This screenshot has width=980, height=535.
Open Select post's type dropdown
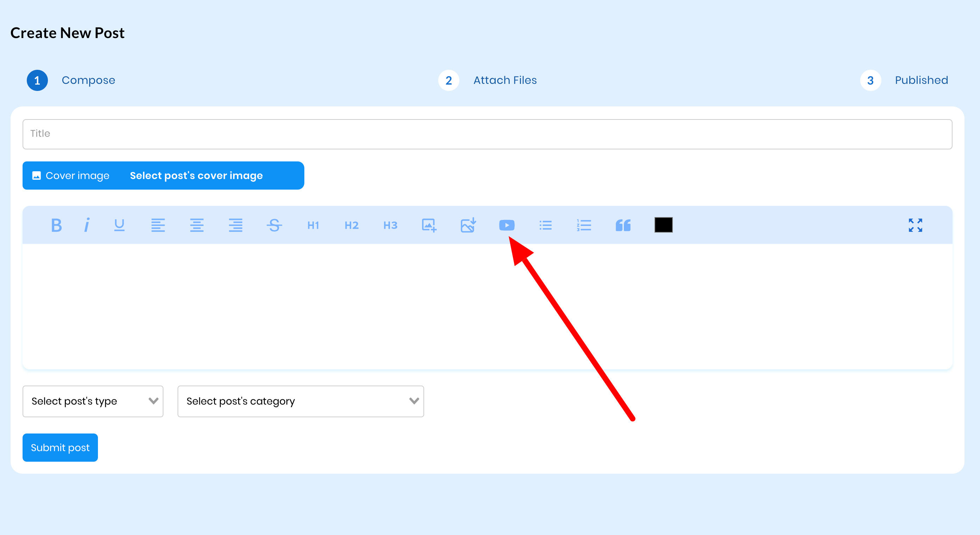click(93, 401)
